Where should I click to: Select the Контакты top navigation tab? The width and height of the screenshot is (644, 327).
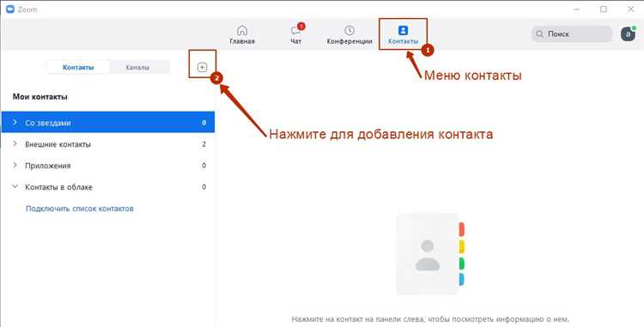pyautogui.click(x=403, y=35)
